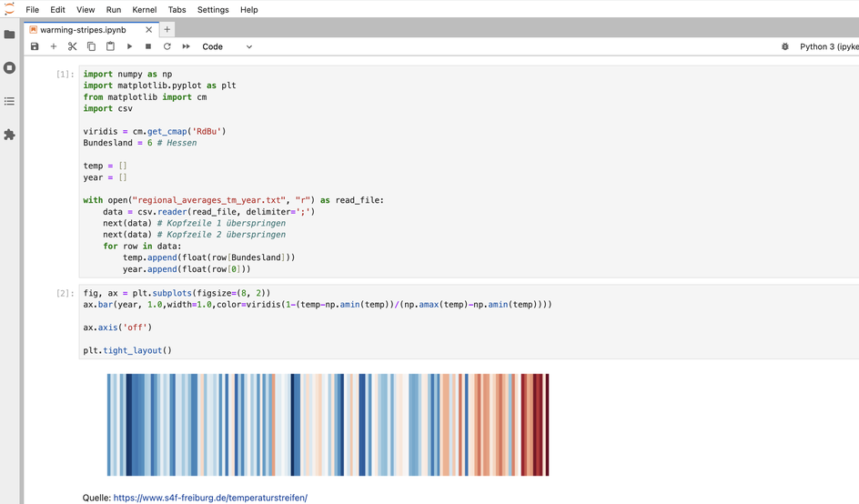The width and height of the screenshot is (859, 504).
Task: Switch to the warming-stripes.ipynb tab
Action: (84, 30)
